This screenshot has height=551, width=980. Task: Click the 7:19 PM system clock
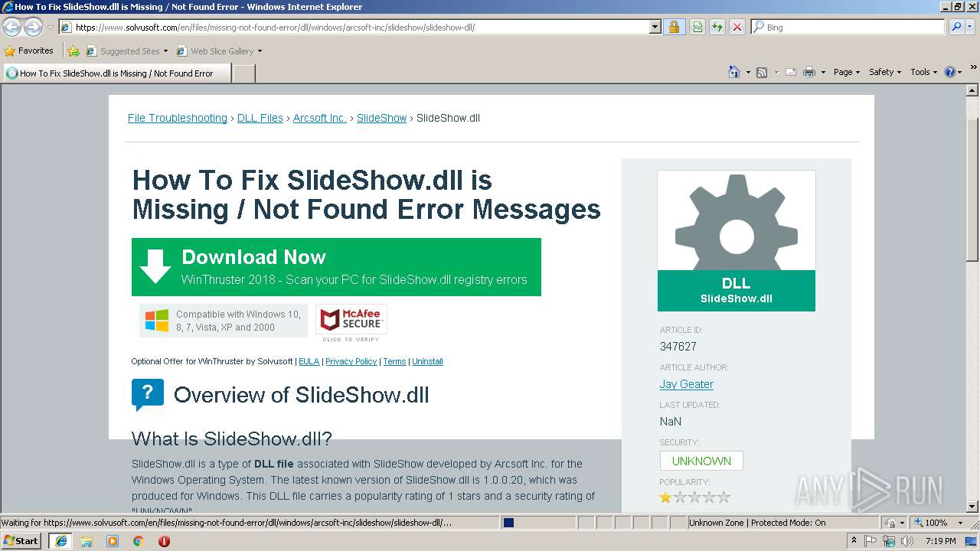point(940,540)
